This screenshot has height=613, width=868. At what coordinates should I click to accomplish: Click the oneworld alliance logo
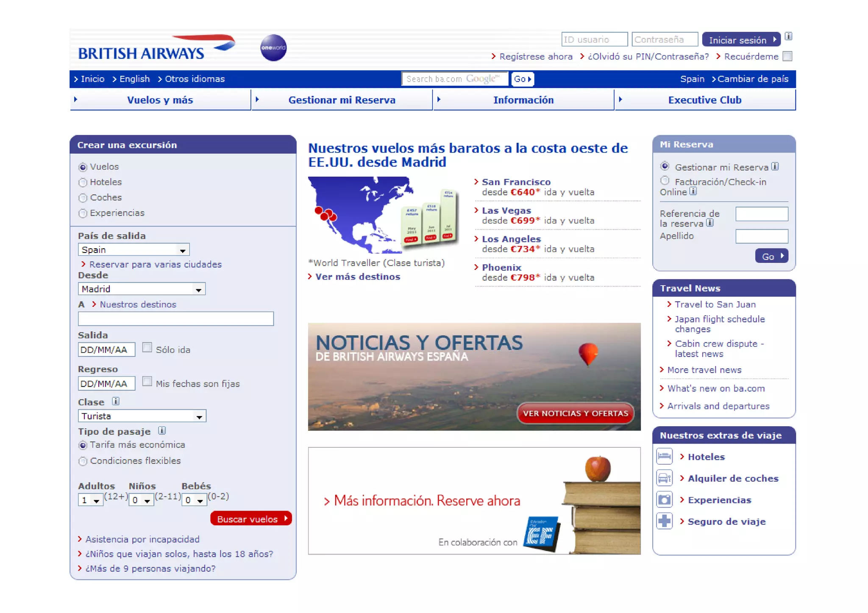pyautogui.click(x=273, y=47)
